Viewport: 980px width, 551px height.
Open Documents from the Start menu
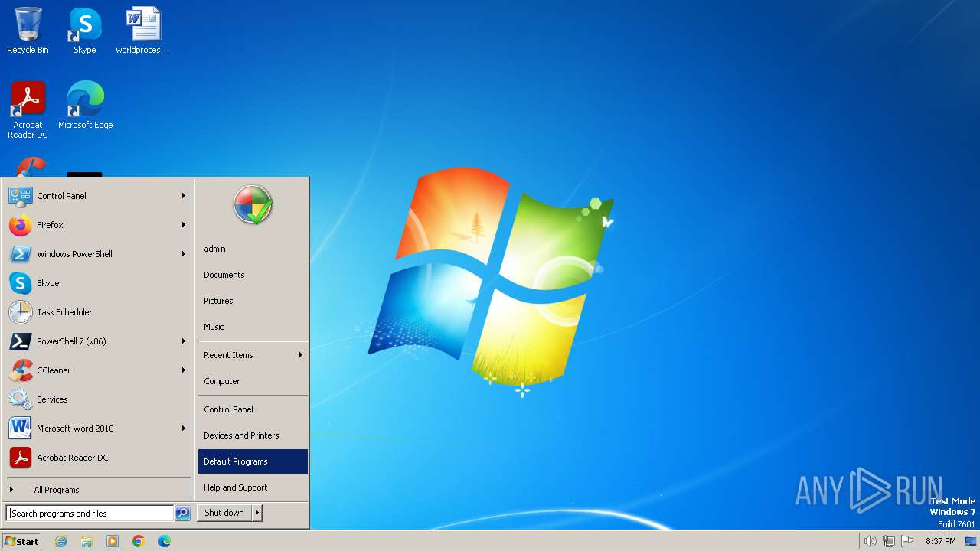(x=253, y=275)
